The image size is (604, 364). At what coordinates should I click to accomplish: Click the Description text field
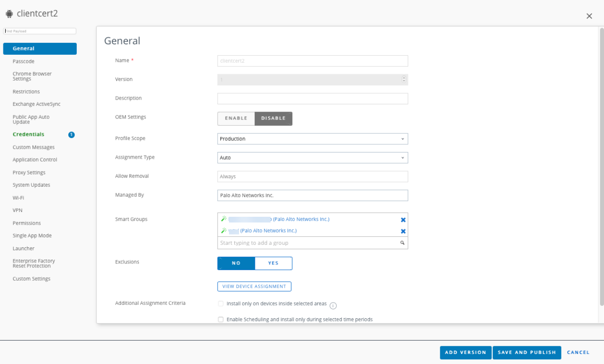pyautogui.click(x=312, y=99)
